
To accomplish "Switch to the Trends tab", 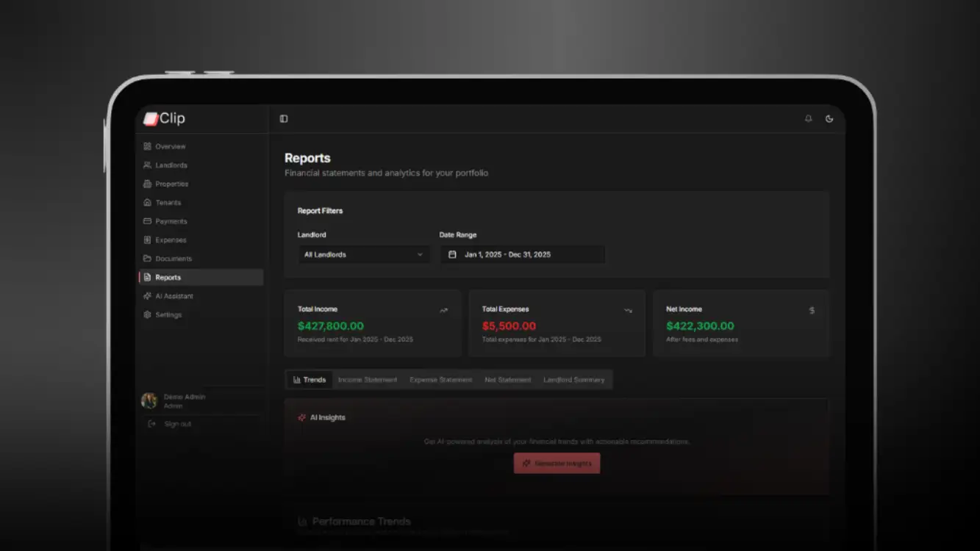I will (x=309, y=379).
